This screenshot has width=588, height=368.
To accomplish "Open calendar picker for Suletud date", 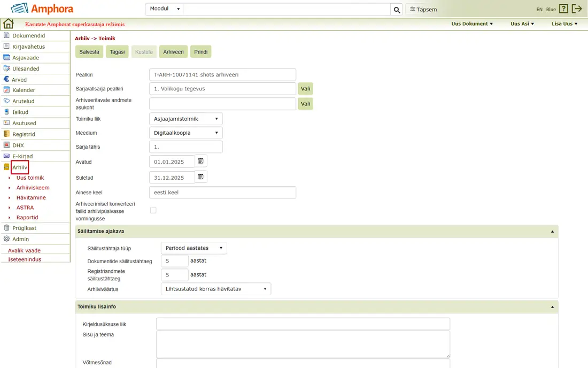I will coord(200,177).
